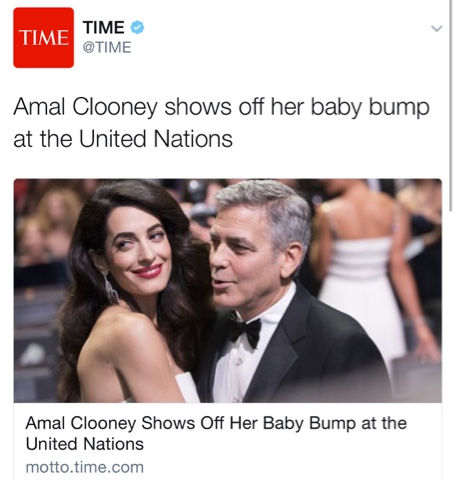Click the black bow tie in the photo
Image resolution: width=456 pixels, height=480 pixels.
pos(245,329)
